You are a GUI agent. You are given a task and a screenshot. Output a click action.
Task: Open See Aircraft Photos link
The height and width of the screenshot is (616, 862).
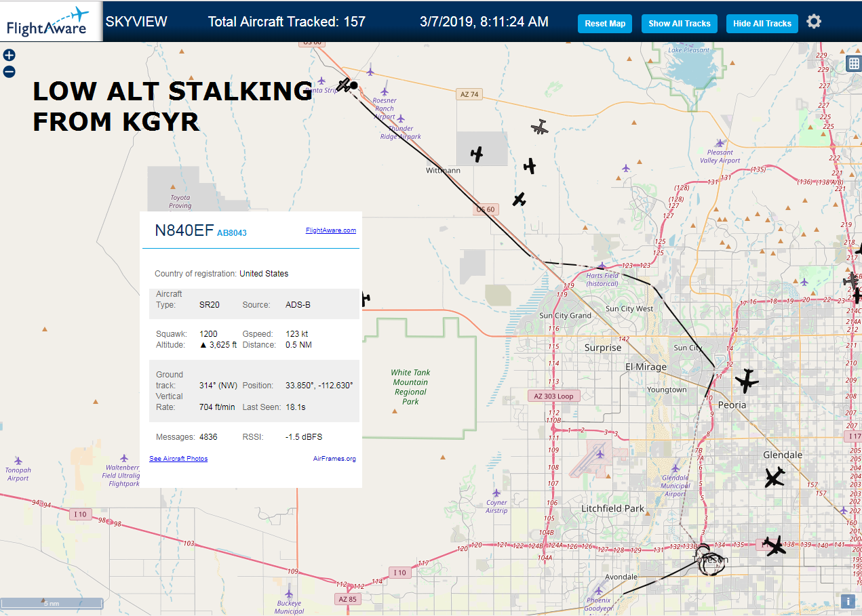[x=178, y=459]
